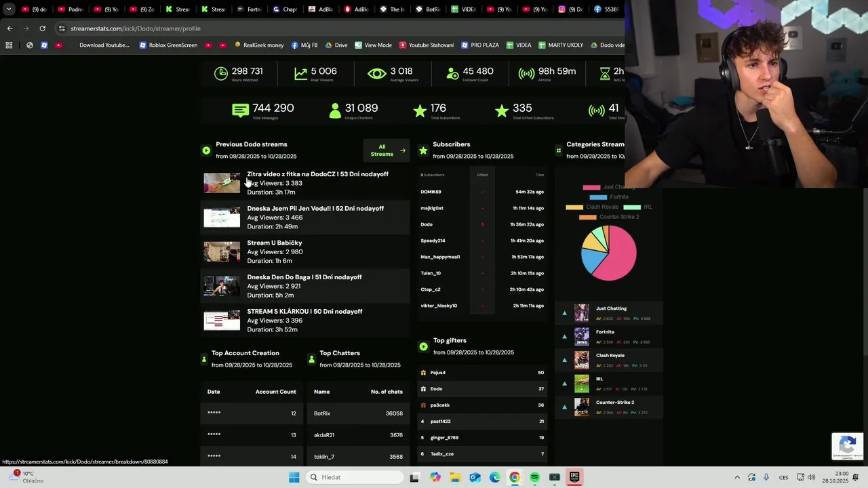The image size is (868, 488).
Task: Open the Roblox GreenScreen bookmark
Action: point(168,45)
